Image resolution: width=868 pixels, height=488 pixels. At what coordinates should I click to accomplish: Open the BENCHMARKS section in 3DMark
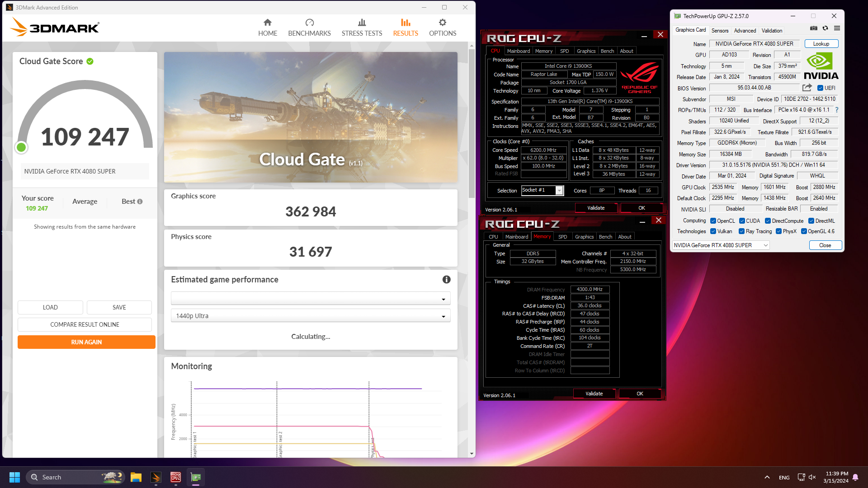309,28
